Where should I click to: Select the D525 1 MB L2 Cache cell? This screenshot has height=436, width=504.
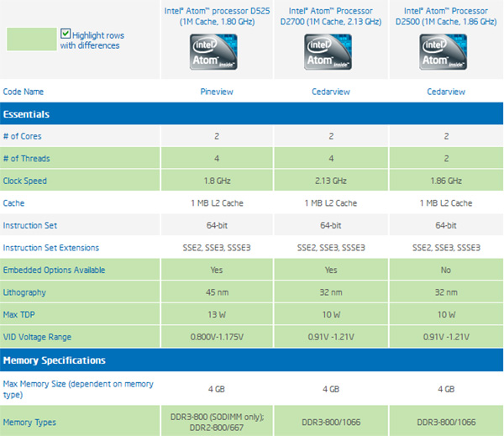pyautogui.click(x=217, y=203)
